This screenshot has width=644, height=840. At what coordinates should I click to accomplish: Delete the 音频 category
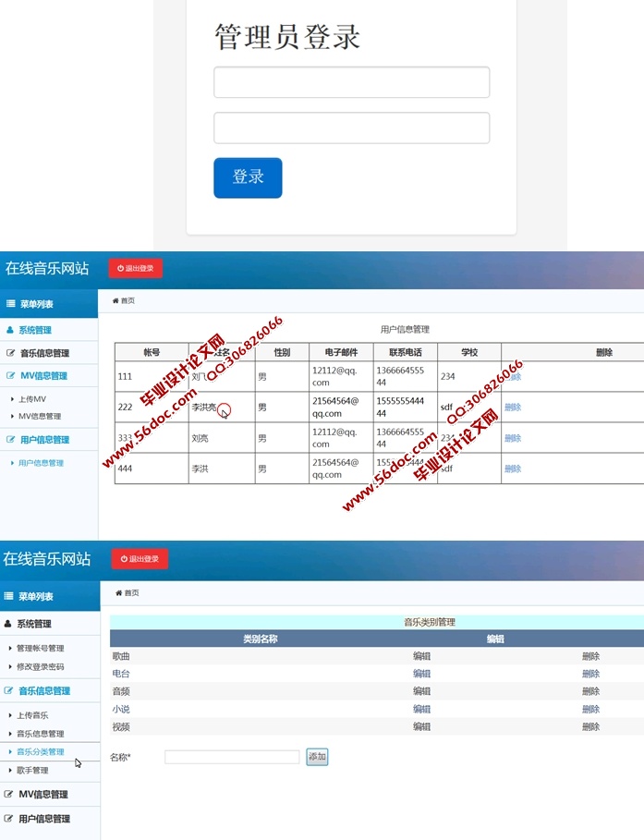coord(591,691)
